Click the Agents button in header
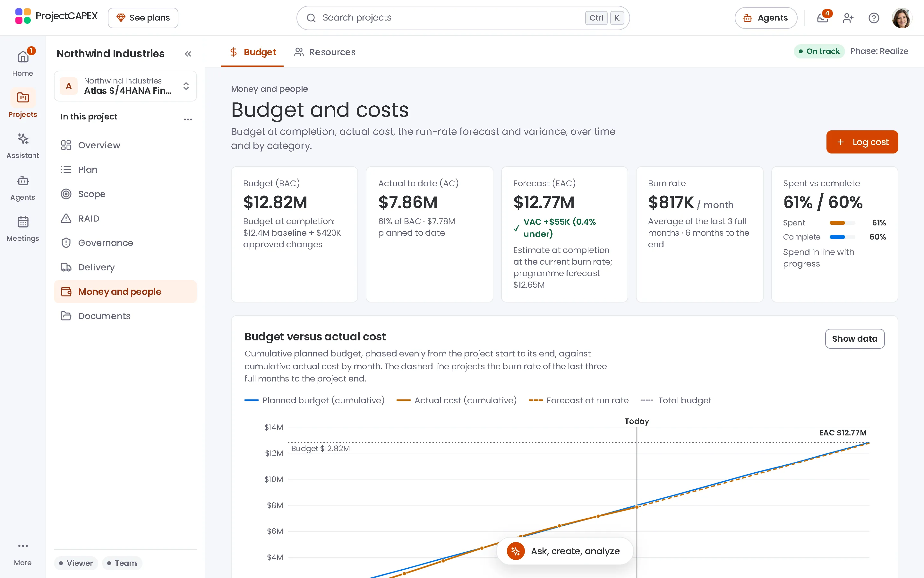Screen dimensions: 924x578 tap(766, 18)
